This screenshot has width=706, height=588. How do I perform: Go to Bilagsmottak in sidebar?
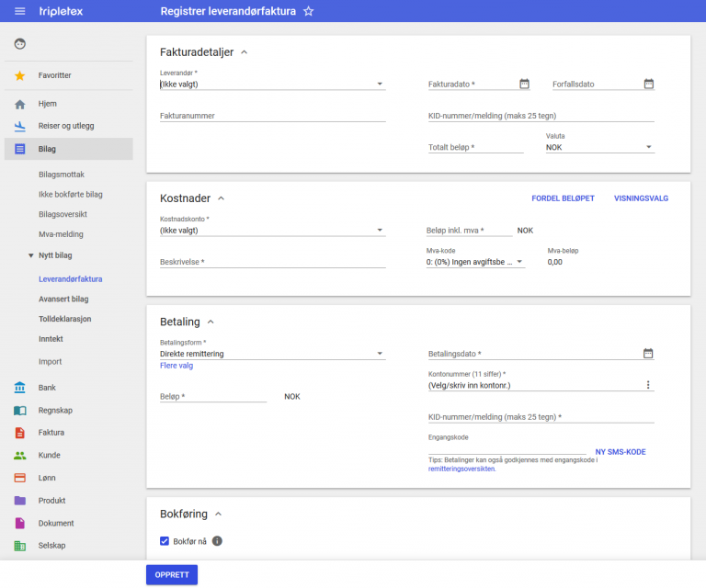point(63,174)
